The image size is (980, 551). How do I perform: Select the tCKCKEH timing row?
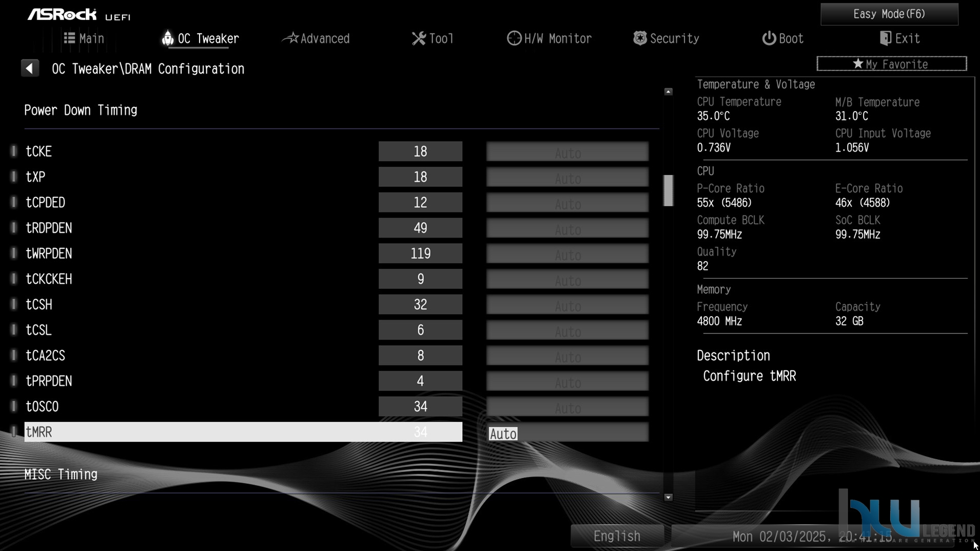point(243,279)
